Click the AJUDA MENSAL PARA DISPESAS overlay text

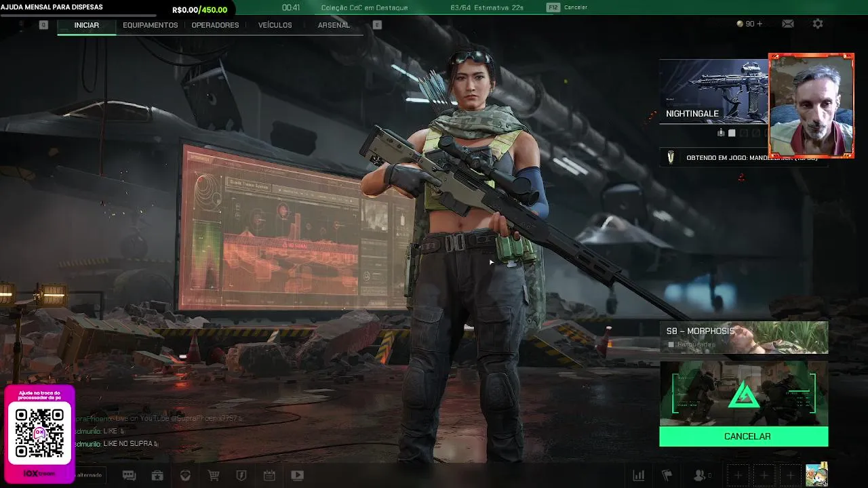[52, 7]
